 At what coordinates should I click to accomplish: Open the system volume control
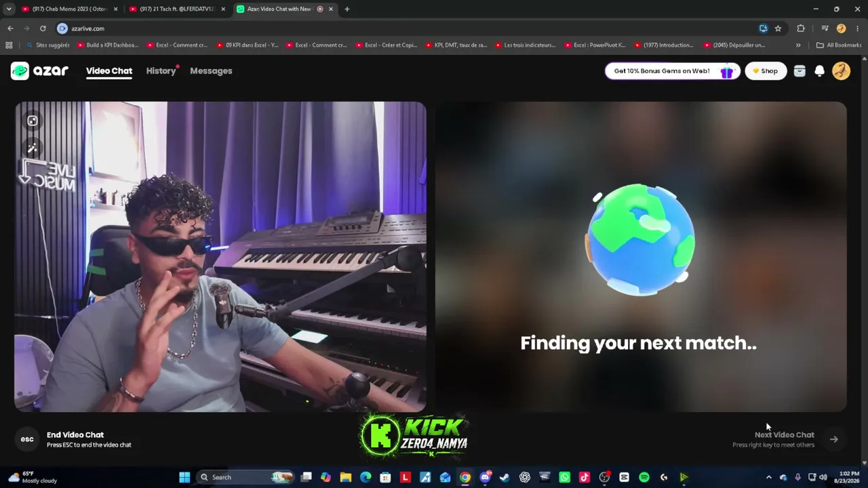[x=823, y=477]
